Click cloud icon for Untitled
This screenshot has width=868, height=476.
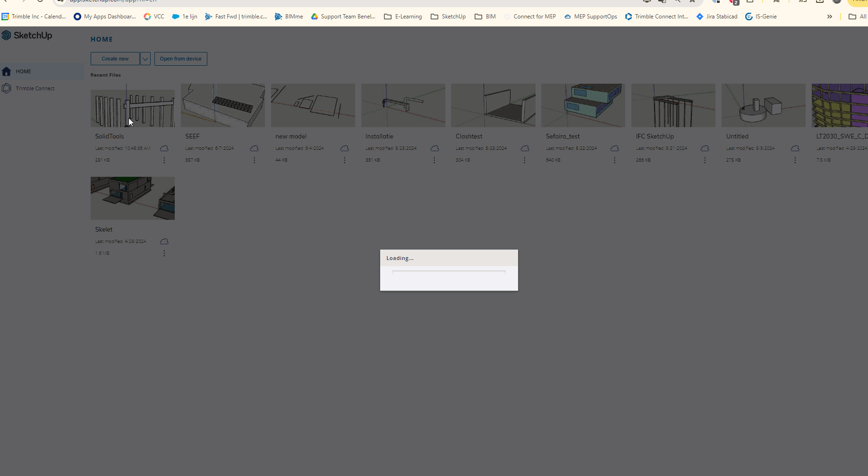[x=795, y=148]
